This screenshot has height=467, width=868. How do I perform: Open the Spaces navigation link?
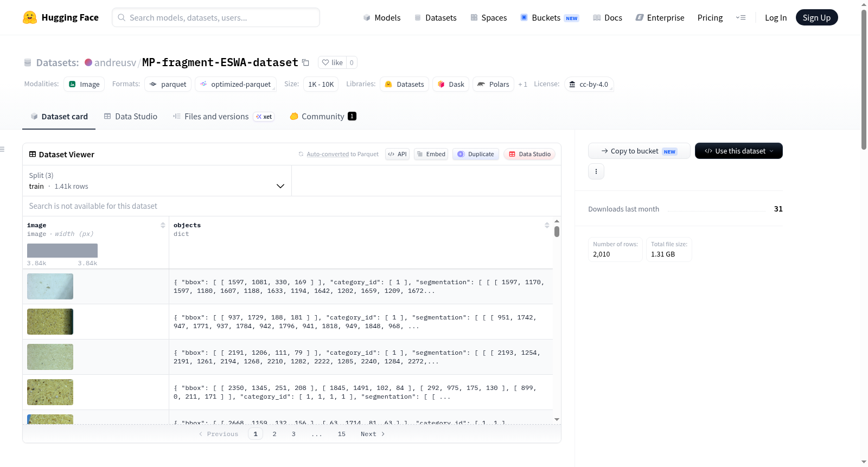[488, 17]
